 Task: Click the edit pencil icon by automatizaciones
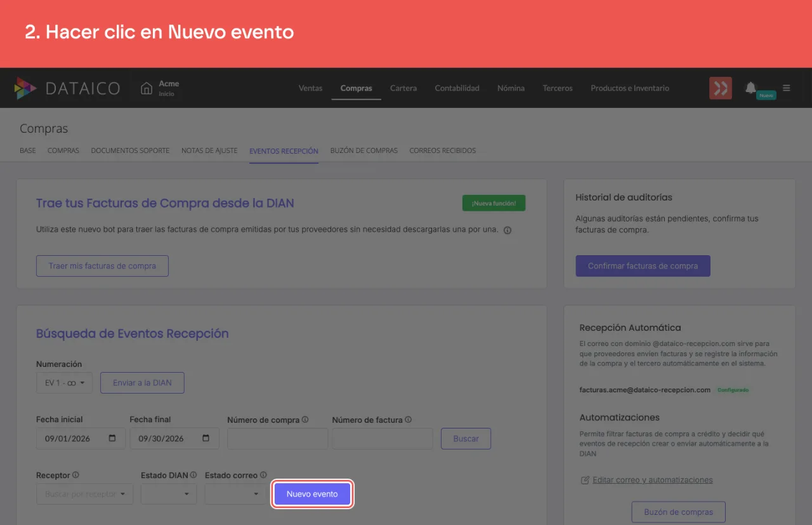(x=585, y=480)
